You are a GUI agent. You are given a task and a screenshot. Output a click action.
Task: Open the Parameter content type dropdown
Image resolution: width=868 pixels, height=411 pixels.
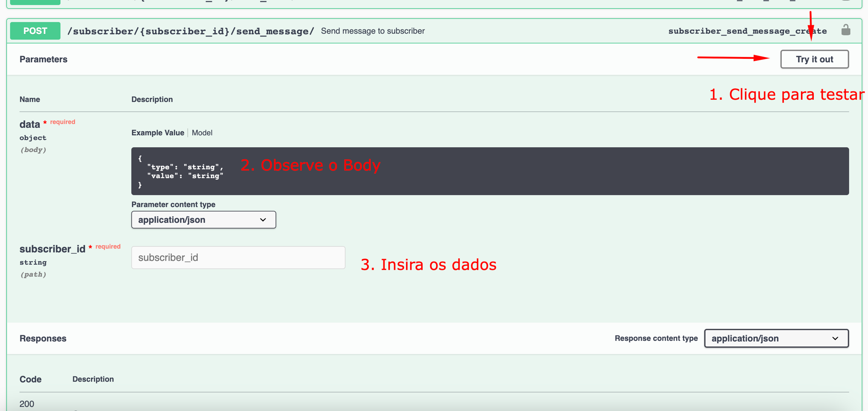(x=203, y=220)
